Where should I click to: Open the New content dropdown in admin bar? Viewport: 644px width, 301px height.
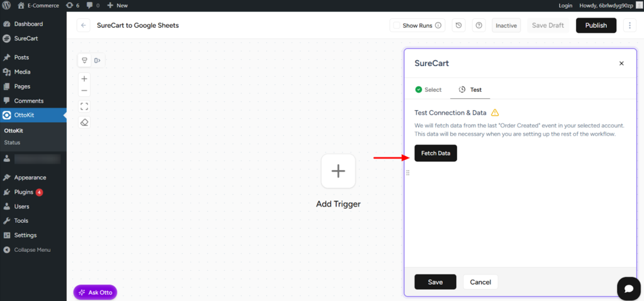pos(117,5)
